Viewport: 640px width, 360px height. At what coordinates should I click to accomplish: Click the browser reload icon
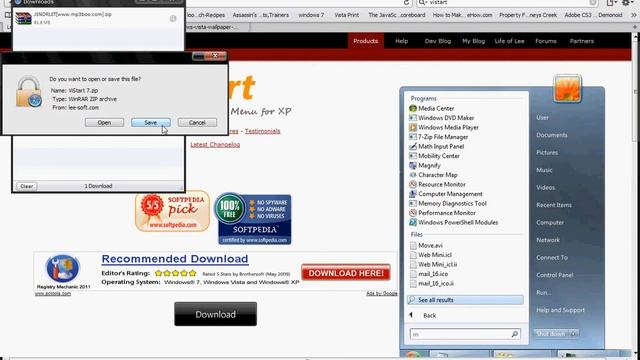pyautogui.click(x=406, y=2)
